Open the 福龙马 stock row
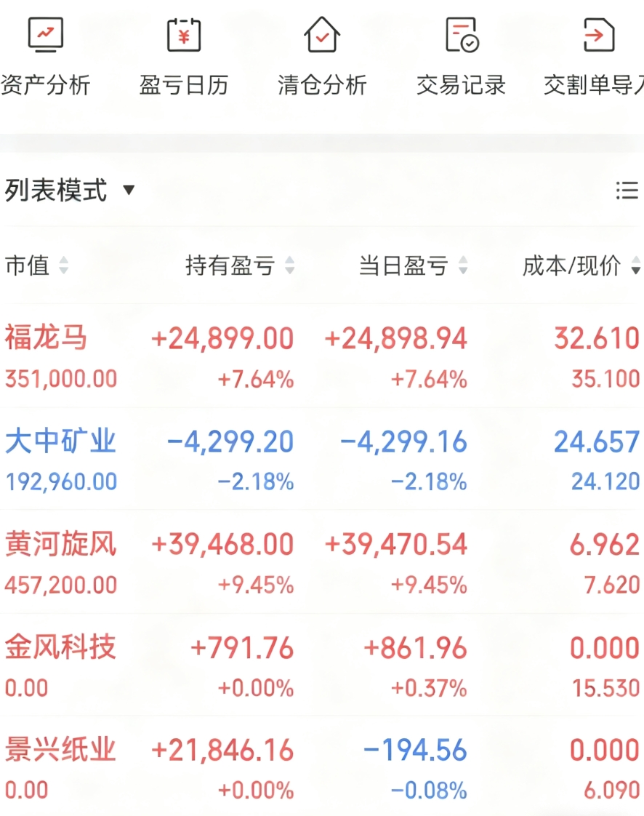The width and height of the screenshot is (644, 816). [x=46, y=339]
